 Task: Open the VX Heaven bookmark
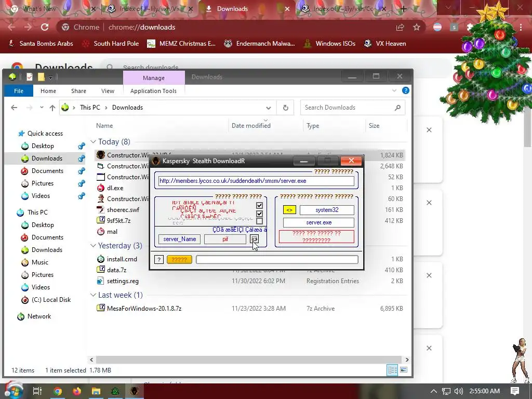385,44
